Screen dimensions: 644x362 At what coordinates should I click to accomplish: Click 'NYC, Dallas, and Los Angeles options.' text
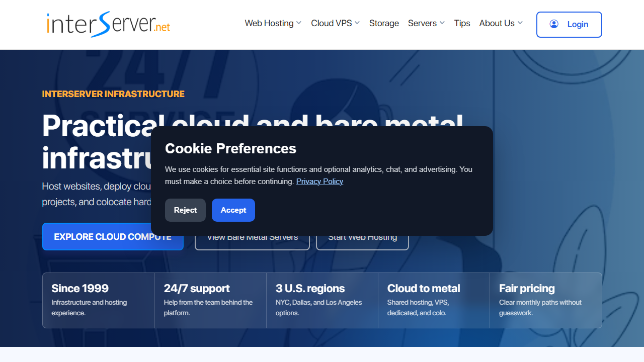(318, 308)
